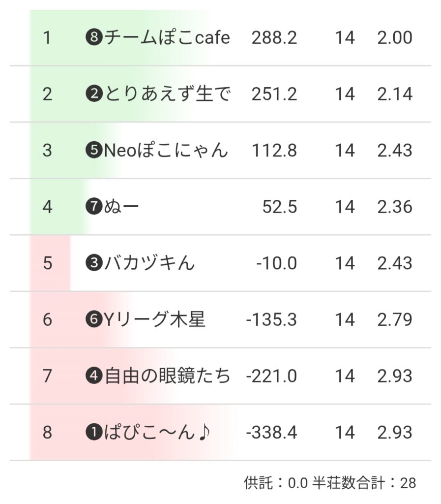The image size is (441, 504).
Task: Select the Neoぽこにゃん team name
Action: click(166, 151)
